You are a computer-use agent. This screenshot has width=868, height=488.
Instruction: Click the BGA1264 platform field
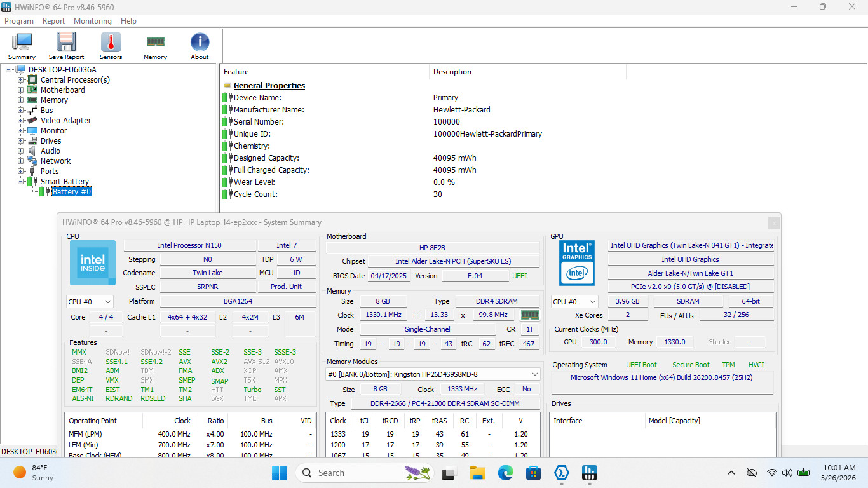coord(238,301)
